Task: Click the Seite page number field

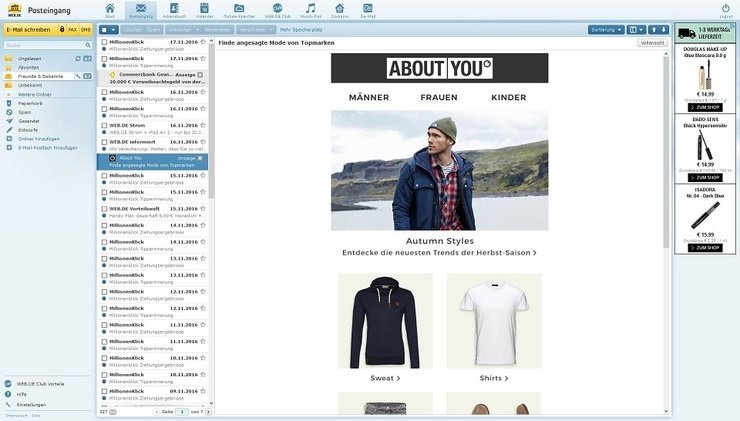Action: tap(182, 412)
